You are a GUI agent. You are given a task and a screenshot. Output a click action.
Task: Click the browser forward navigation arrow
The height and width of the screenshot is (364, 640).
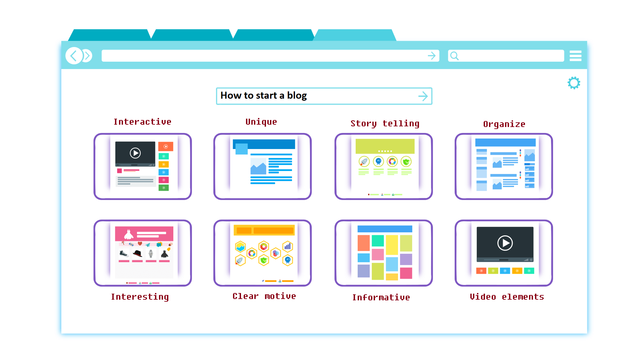86,56
